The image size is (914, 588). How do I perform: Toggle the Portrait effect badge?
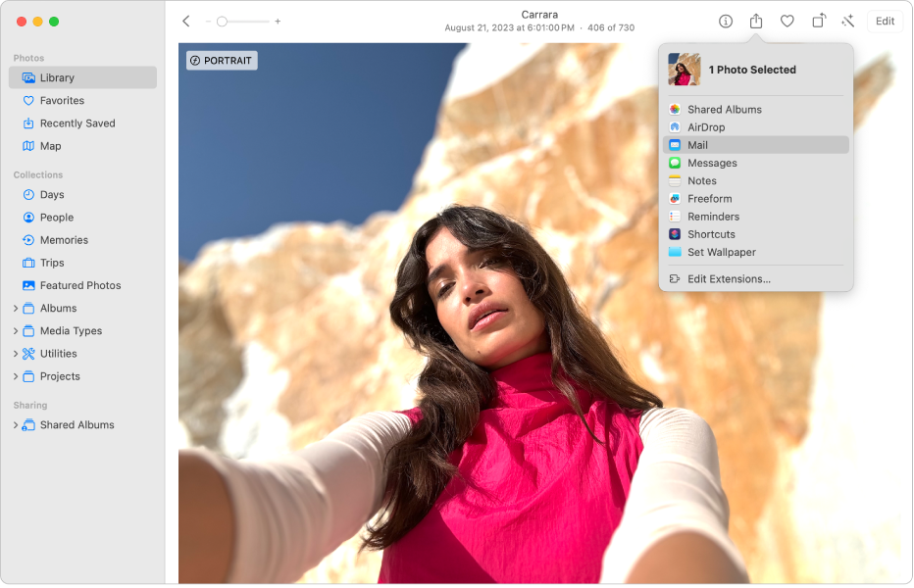point(222,60)
